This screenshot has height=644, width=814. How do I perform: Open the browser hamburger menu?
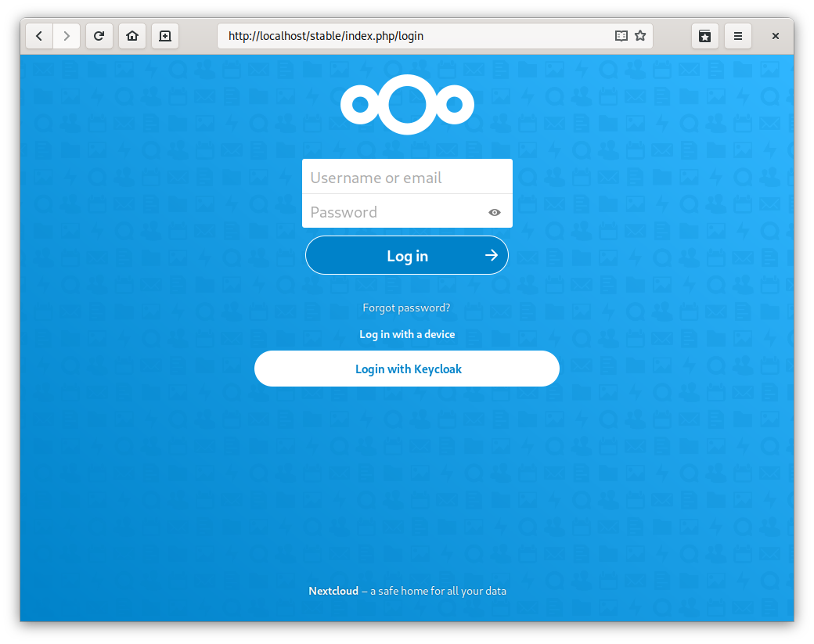point(737,35)
